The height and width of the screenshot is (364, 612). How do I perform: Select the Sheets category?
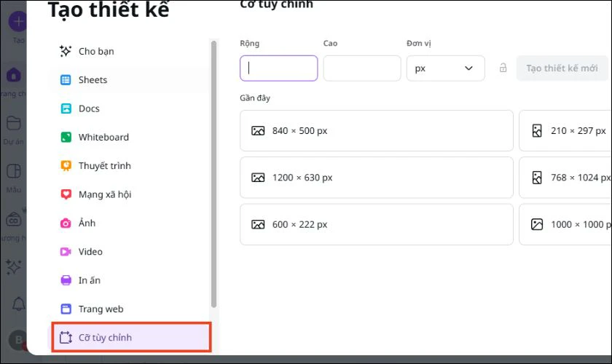click(128, 80)
